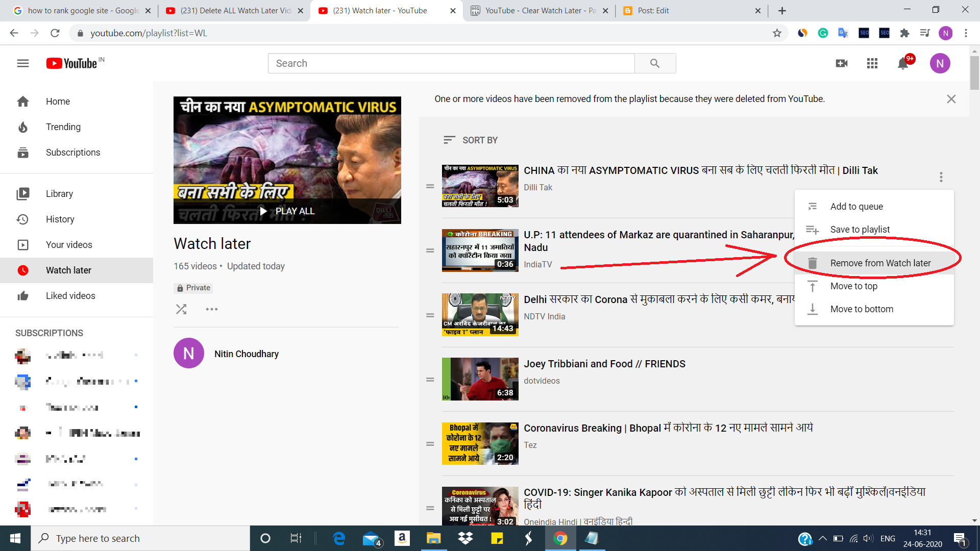The width and height of the screenshot is (980, 551).
Task: Open the extensions puzzle icon
Action: pos(904,33)
